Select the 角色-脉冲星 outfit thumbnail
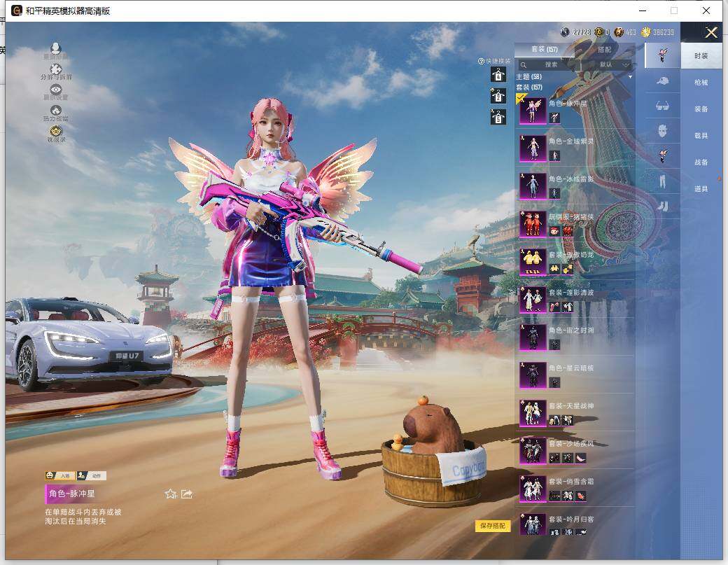 click(x=533, y=111)
